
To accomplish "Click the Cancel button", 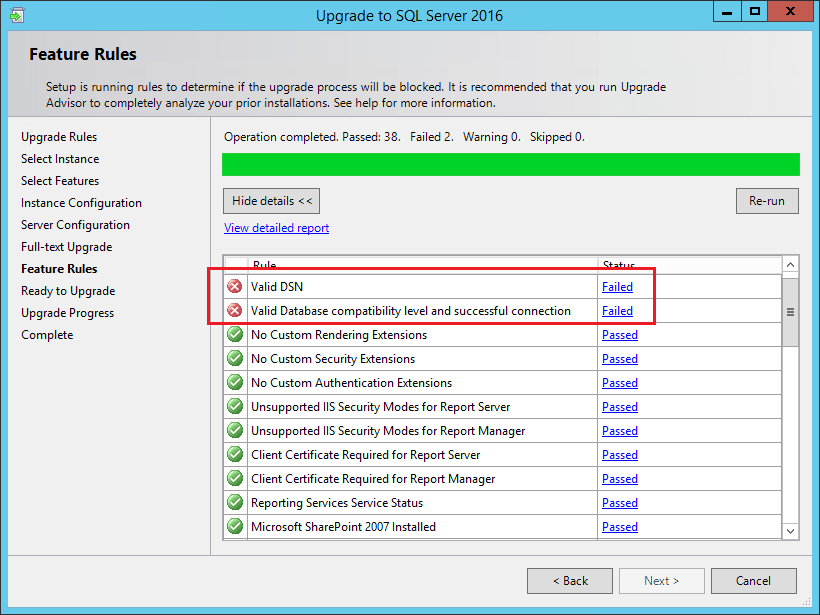I will 753,580.
